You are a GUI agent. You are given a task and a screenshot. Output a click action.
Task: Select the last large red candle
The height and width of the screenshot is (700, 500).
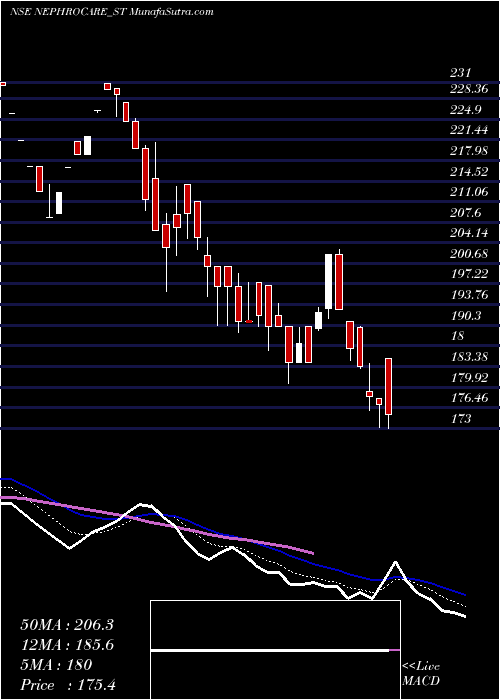389,386
